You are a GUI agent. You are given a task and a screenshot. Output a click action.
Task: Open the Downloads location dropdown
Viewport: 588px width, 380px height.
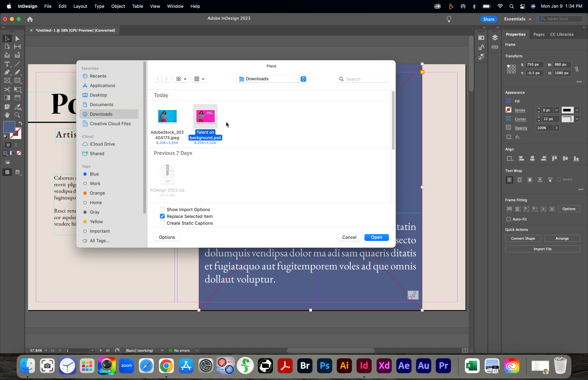tap(271, 79)
